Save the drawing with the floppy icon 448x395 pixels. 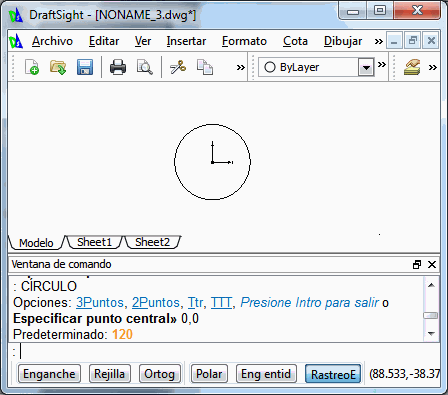tap(85, 67)
